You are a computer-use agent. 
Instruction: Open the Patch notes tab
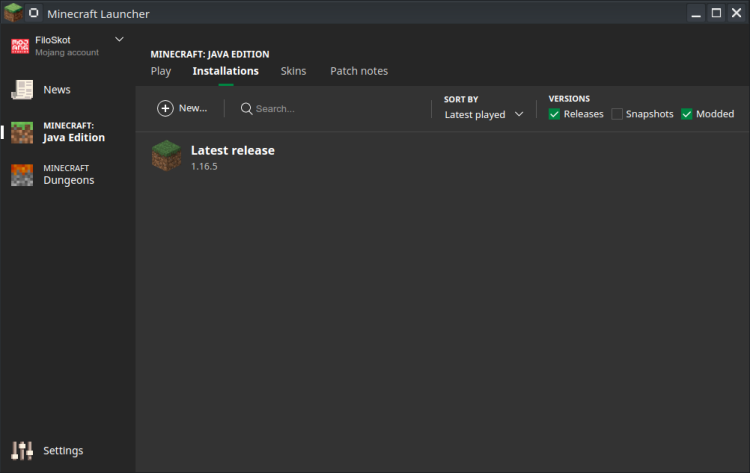[x=359, y=71]
